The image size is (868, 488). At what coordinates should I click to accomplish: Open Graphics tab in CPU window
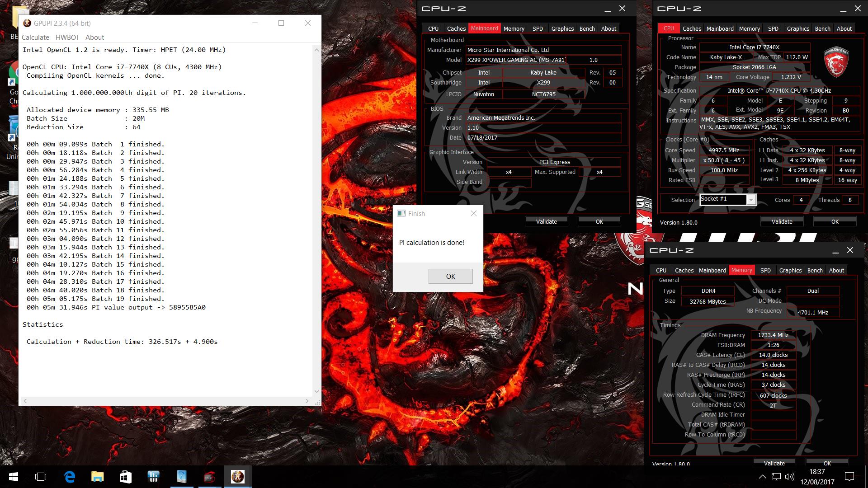(x=798, y=28)
